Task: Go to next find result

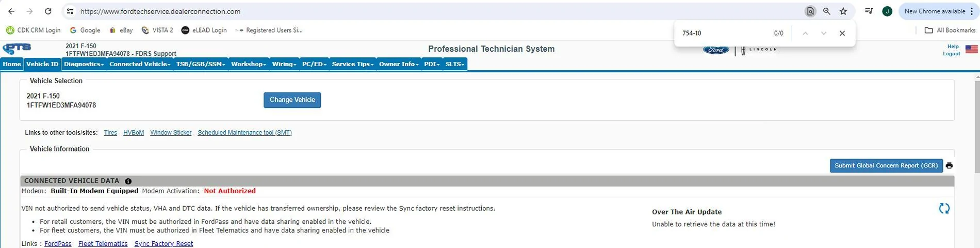Action: [824, 33]
